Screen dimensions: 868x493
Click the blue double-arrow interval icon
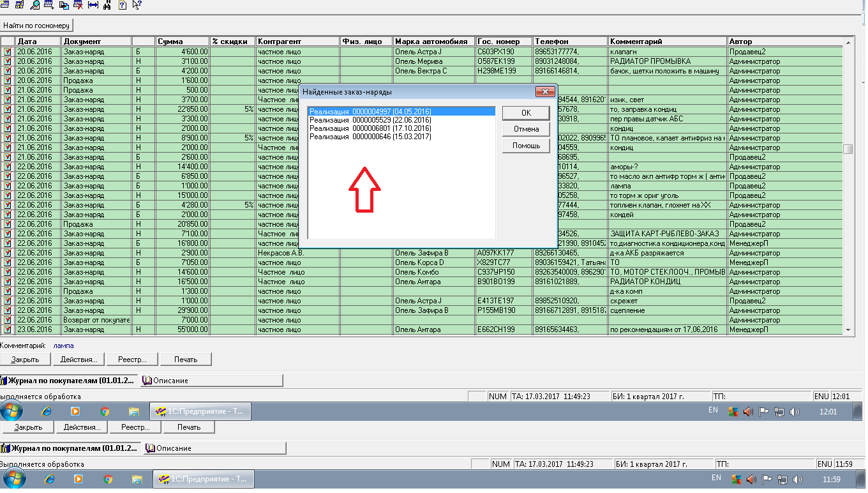(93, 4)
